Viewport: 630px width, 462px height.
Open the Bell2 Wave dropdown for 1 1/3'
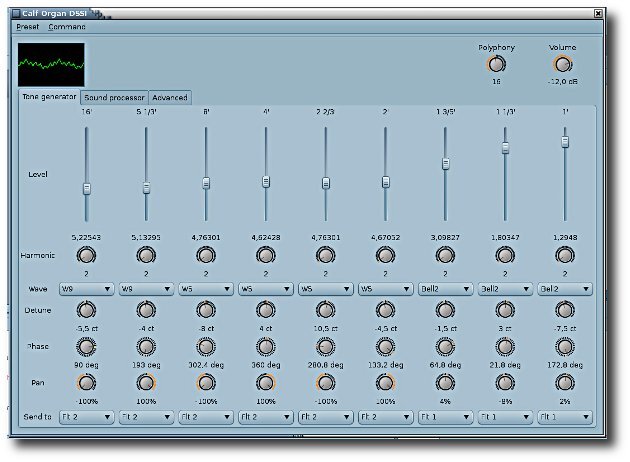click(505, 289)
